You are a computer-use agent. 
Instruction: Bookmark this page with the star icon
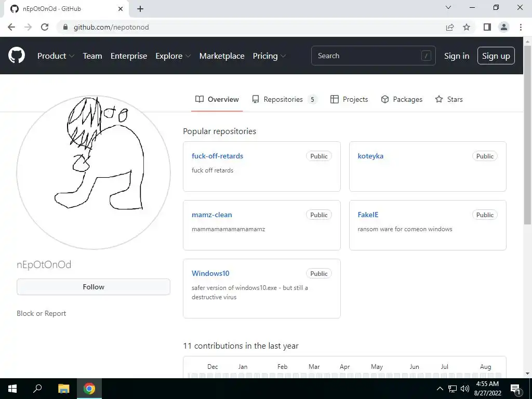tap(467, 27)
